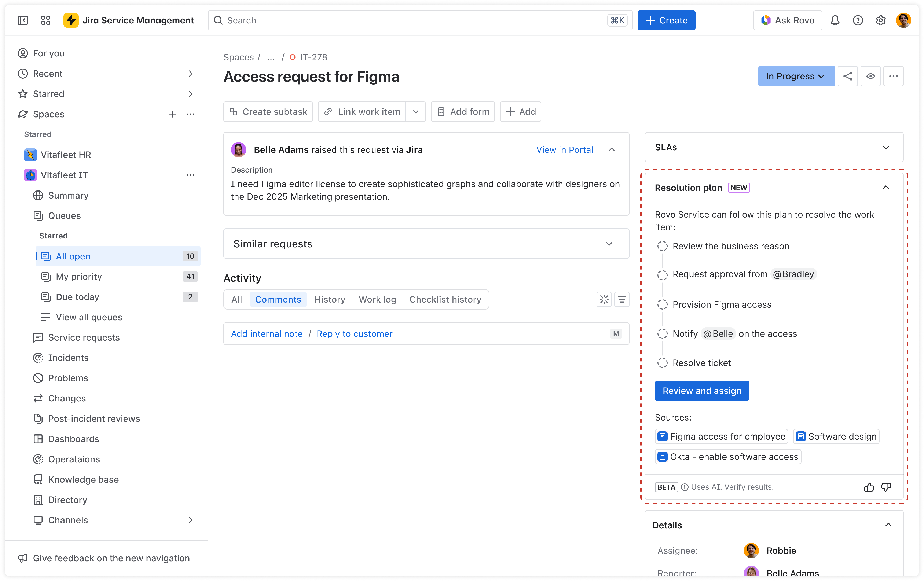Click the sort order icon in Activity
This screenshot has height=581, width=924.
pos(622,299)
